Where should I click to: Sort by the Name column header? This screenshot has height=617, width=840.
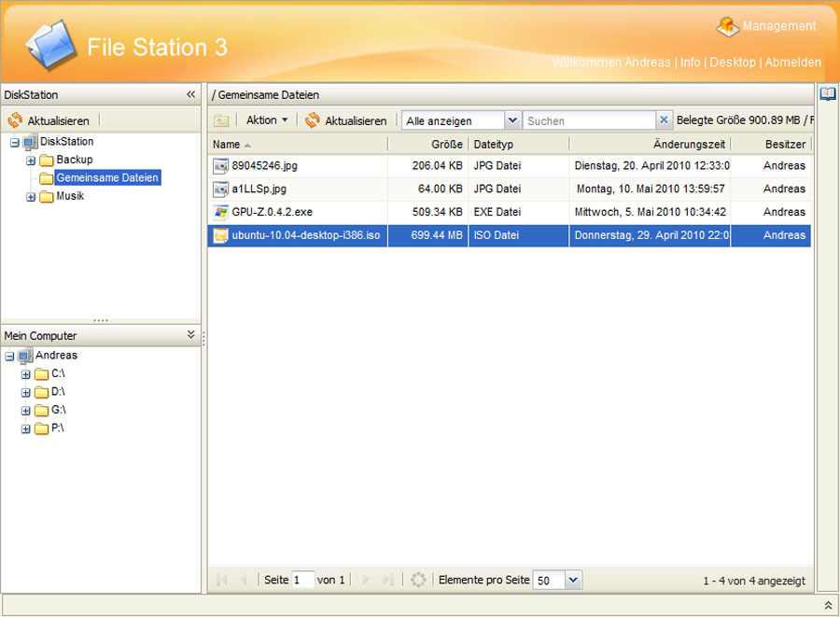pyautogui.click(x=298, y=145)
